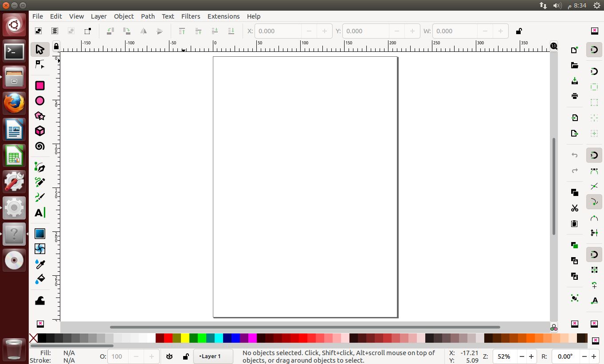Viewport: 604px width, 364px height.
Task: Click the Cut scissors icon
Action: coord(575,208)
